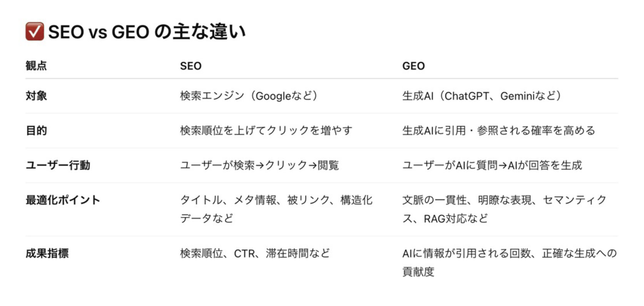Image resolution: width=644 pixels, height=306 pixels.
Task: Click the ユーザー行動 row label
Action: pos(58,165)
